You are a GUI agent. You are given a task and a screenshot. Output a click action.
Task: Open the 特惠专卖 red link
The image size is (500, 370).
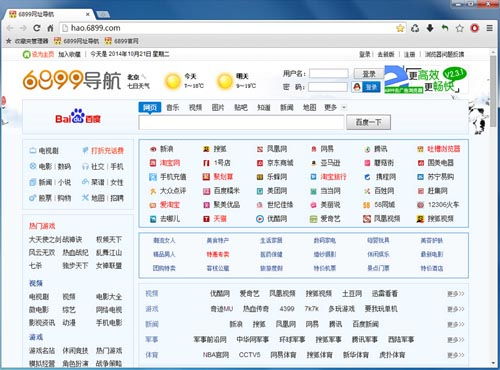[x=218, y=255]
